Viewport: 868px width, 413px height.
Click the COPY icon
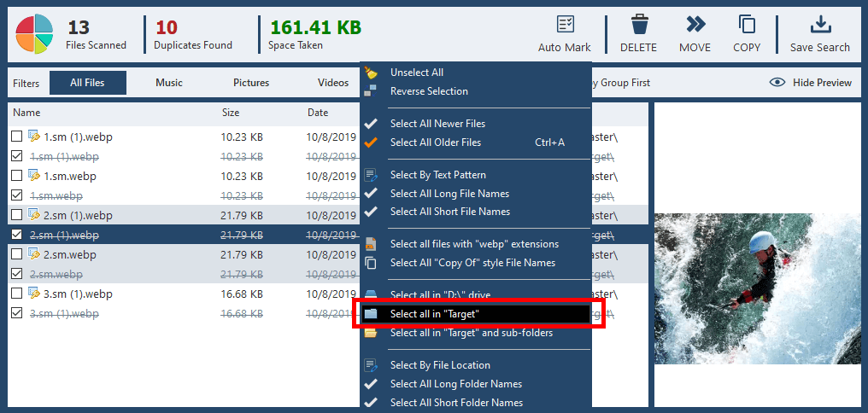click(747, 25)
